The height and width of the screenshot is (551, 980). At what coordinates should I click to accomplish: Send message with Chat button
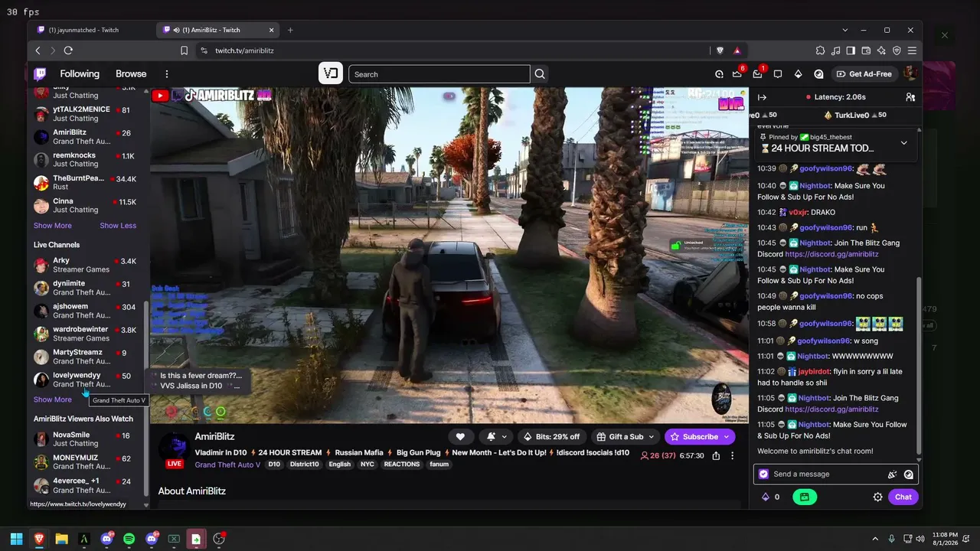(x=903, y=497)
